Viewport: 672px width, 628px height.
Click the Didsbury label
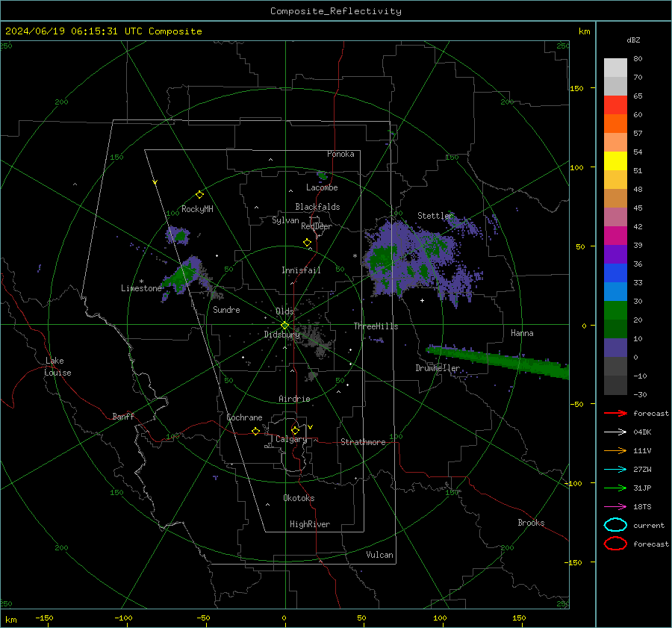282,335
